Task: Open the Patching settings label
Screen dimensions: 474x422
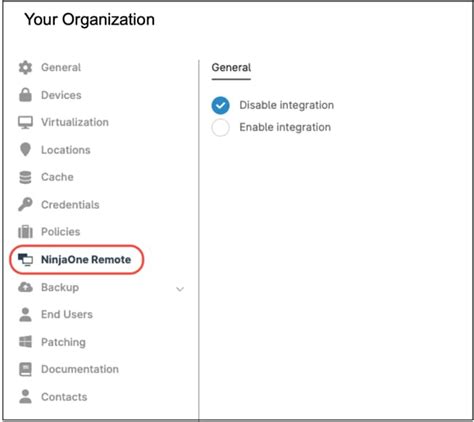Action: [63, 342]
